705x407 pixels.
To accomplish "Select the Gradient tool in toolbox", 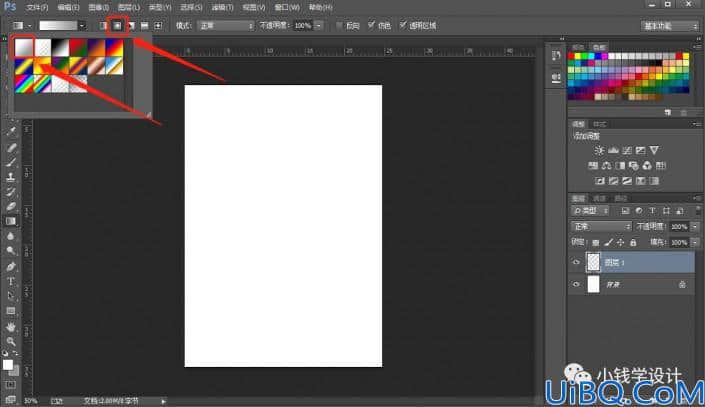I will [x=11, y=221].
